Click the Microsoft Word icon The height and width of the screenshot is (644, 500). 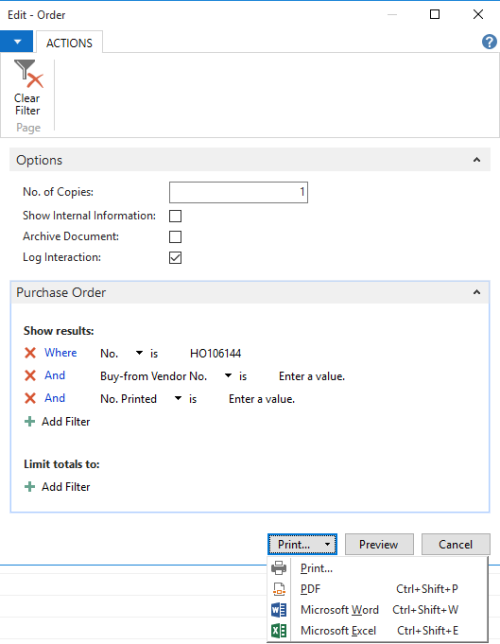279,610
